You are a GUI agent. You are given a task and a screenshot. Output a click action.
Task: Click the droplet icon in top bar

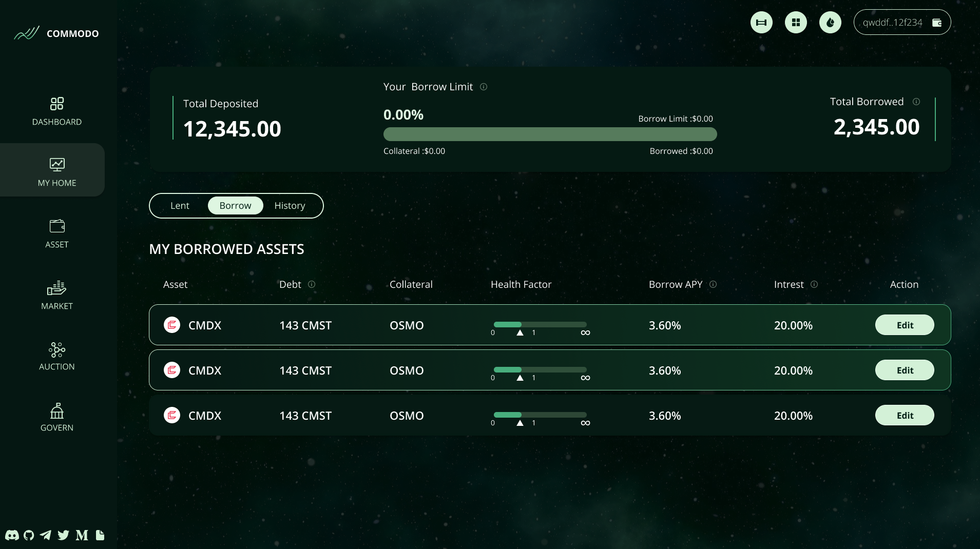(x=830, y=23)
